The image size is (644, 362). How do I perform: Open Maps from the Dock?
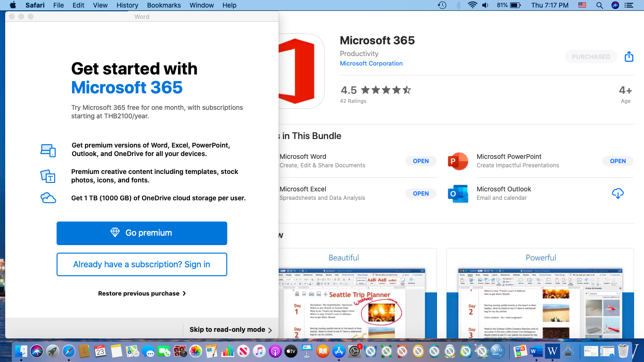(132, 351)
